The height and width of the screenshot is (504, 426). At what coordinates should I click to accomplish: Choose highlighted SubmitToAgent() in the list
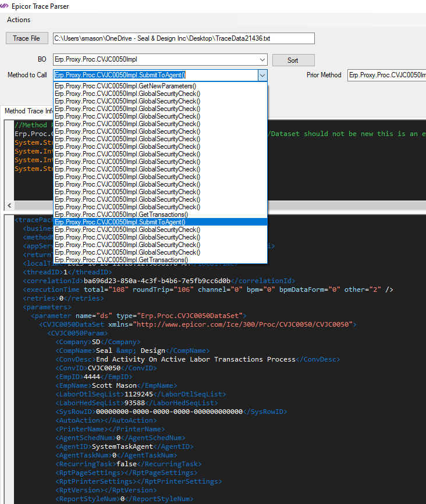120,222
